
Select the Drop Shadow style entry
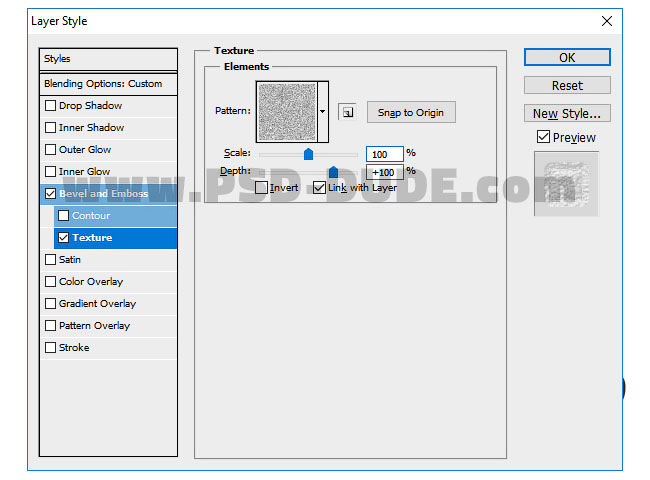pyautogui.click(x=109, y=106)
